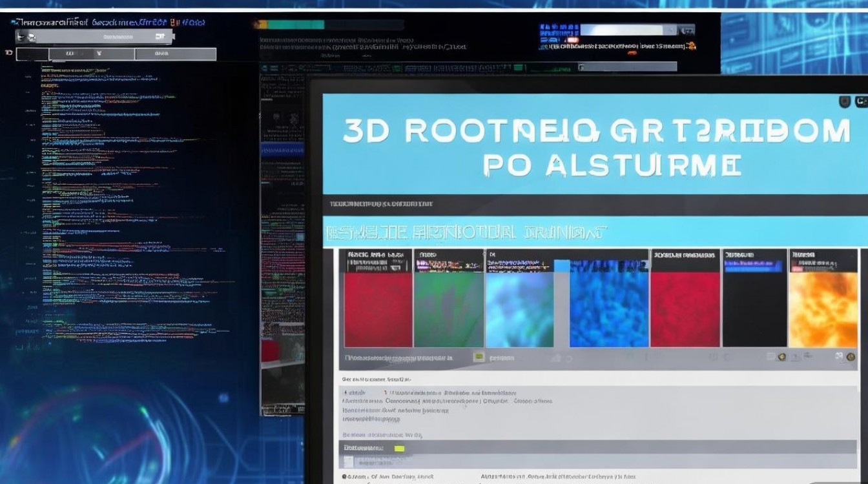Click the yellow-green badge in the lower gray bar

[399, 448]
